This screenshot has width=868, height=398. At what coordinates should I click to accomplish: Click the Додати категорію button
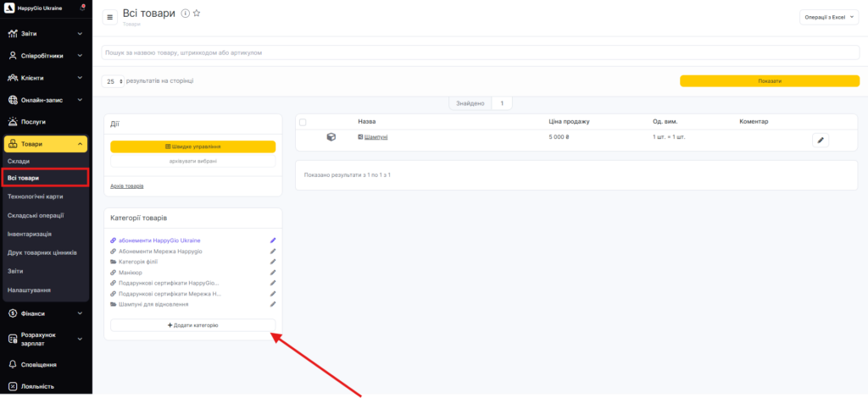coord(192,325)
